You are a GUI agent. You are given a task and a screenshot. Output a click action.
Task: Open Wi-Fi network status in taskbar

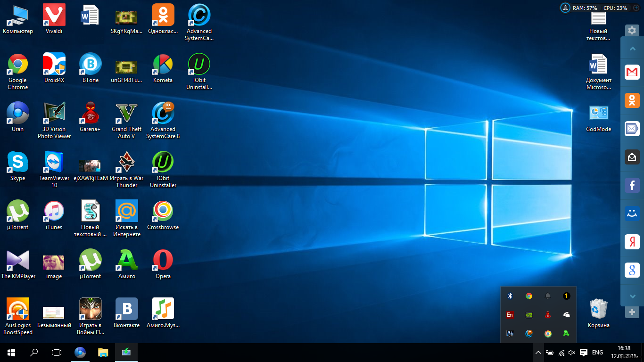click(x=561, y=353)
